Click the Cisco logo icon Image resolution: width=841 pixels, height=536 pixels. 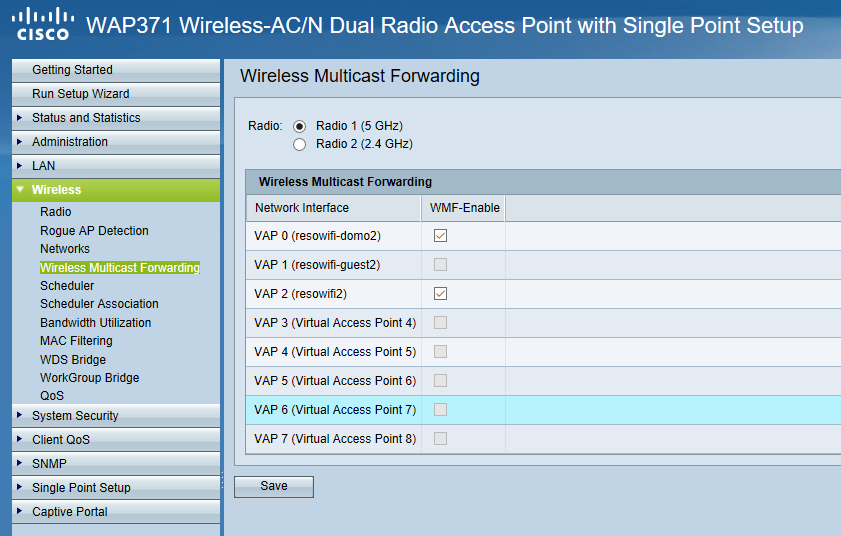pos(43,25)
